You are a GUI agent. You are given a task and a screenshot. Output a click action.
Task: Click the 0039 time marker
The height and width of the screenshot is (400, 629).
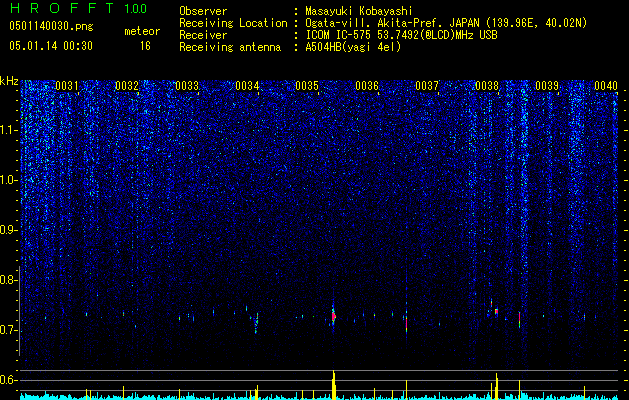coord(547,86)
